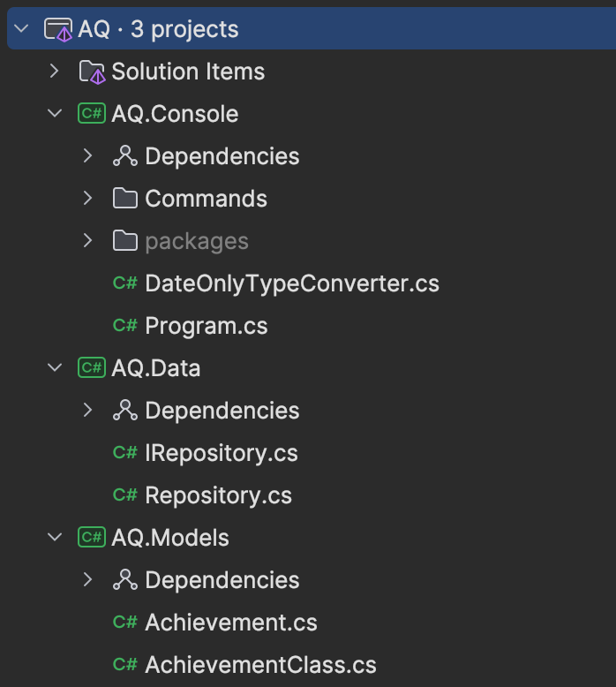Collapse the AQ.Console project node
The height and width of the screenshot is (687, 616).
[x=55, y=114]
